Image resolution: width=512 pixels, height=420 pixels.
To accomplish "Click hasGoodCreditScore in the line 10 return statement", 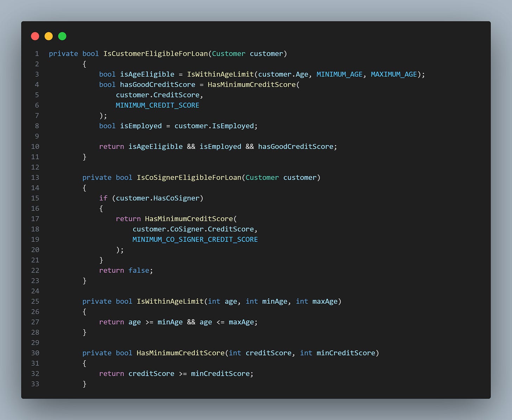I will (x=296, y=147).
